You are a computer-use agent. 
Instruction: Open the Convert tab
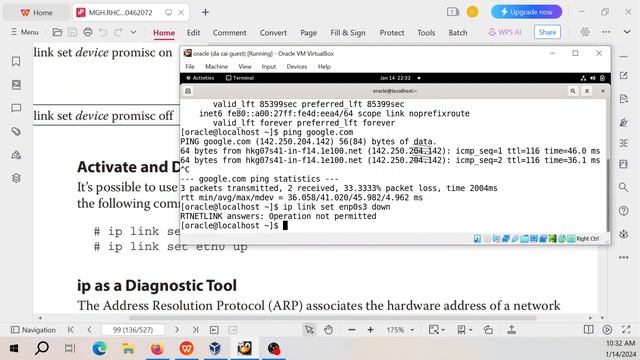273,33
